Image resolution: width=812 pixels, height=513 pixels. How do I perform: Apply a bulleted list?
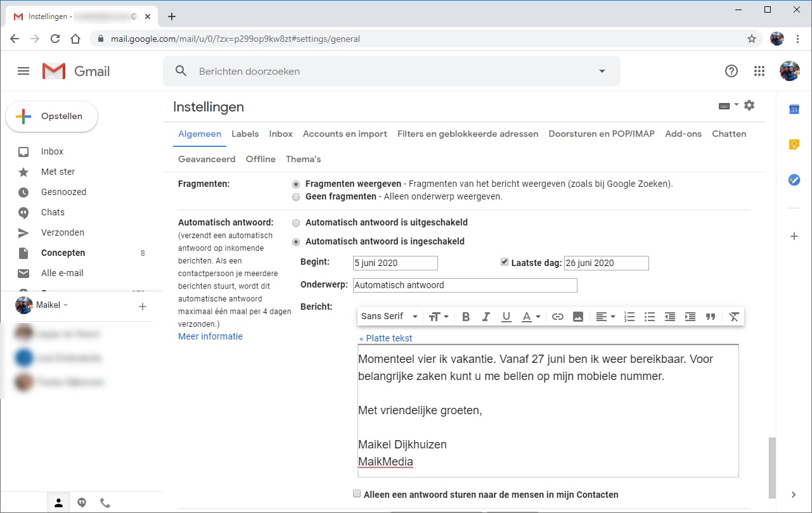(650, 317)
